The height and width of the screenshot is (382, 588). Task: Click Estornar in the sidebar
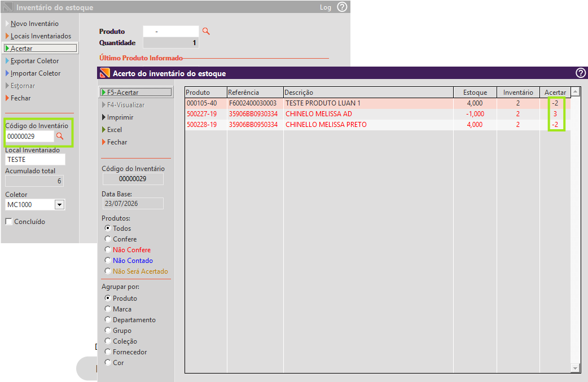point(23,85)
